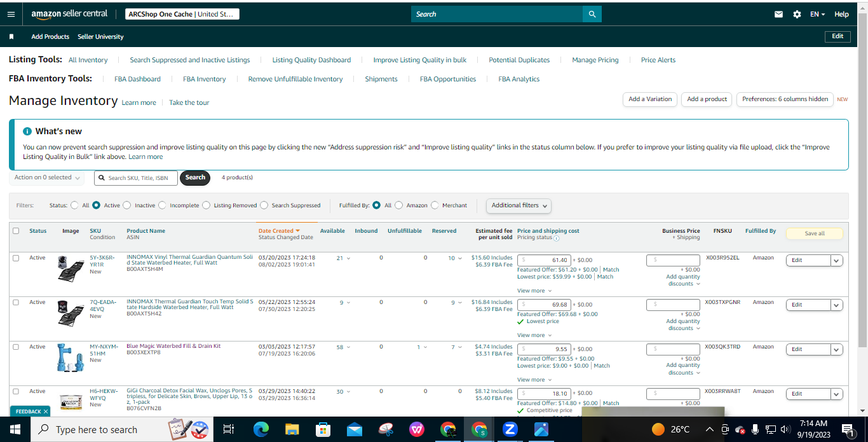This screenshot has width=868, height=442.
Task: Close the Feedback tab
Action: 46,411
